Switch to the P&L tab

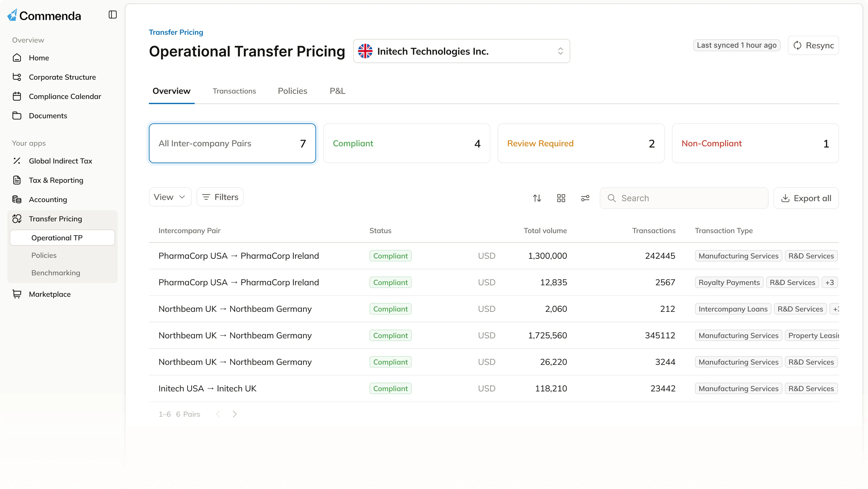pos(337,91)
